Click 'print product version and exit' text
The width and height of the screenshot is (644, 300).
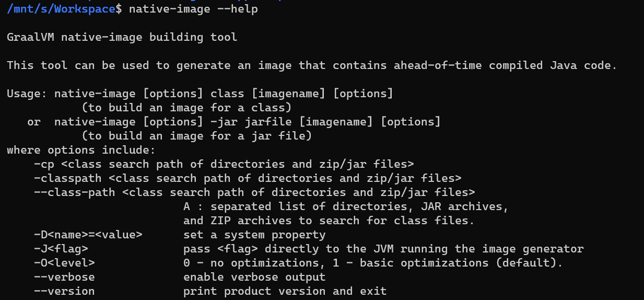[285, 292]
